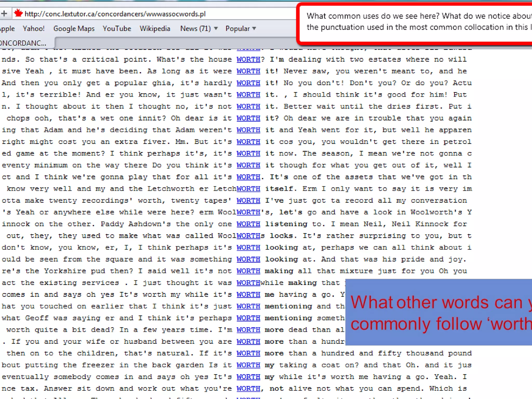The image size is (532, 399).
Task: Click WORTH link before "my taking a coat"
Action: [248, 365]
